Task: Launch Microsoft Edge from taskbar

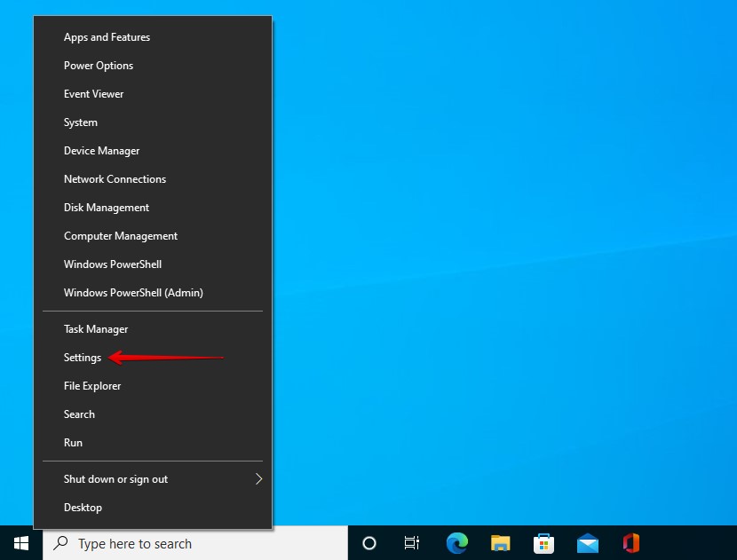Action: (456, 543)
